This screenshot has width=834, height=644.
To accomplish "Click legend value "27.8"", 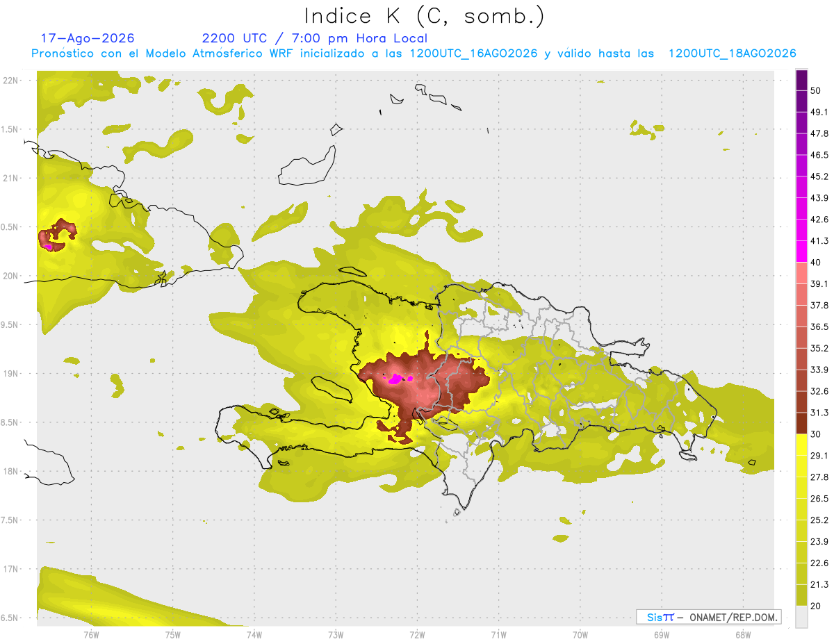I will (x=819, y=477).
